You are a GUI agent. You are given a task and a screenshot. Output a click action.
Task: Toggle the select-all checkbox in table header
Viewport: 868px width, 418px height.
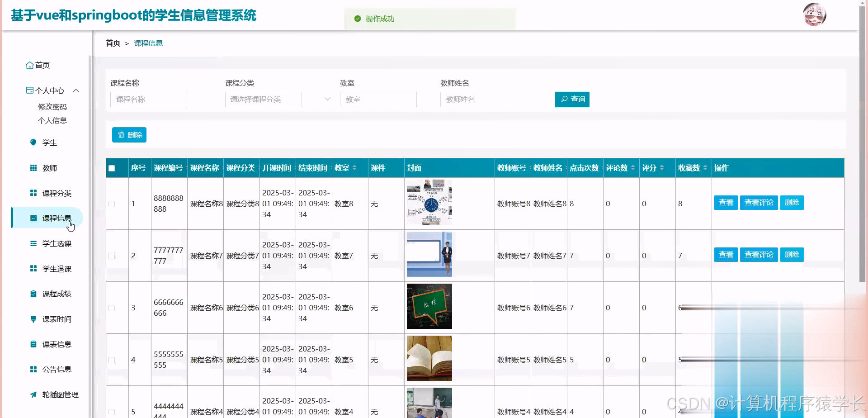click(x=112, y=167)
